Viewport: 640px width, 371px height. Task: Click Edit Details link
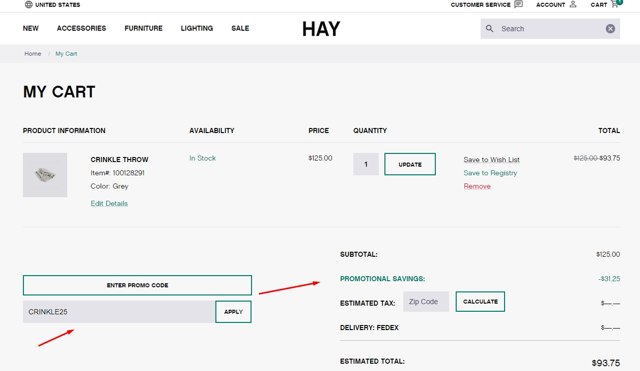coord(109,203)
